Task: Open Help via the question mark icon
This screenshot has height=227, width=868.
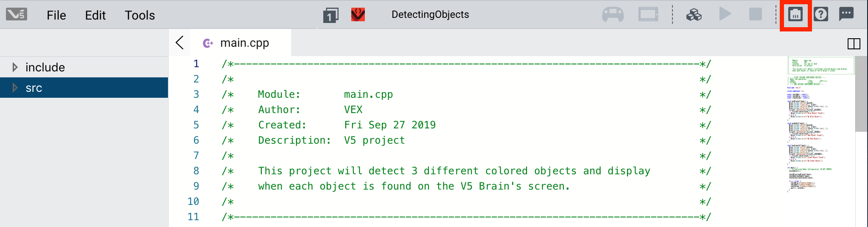Action: click(x=821, y=14)
